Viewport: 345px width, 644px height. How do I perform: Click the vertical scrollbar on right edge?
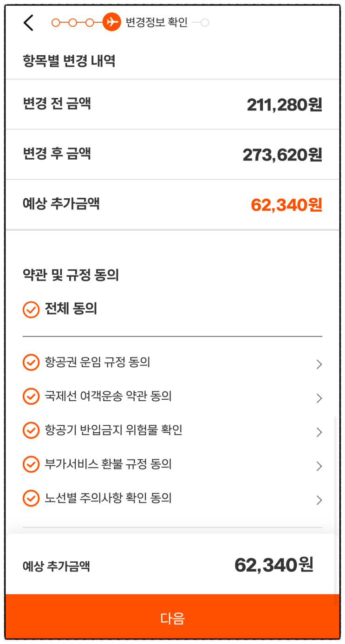pos(336,511)
